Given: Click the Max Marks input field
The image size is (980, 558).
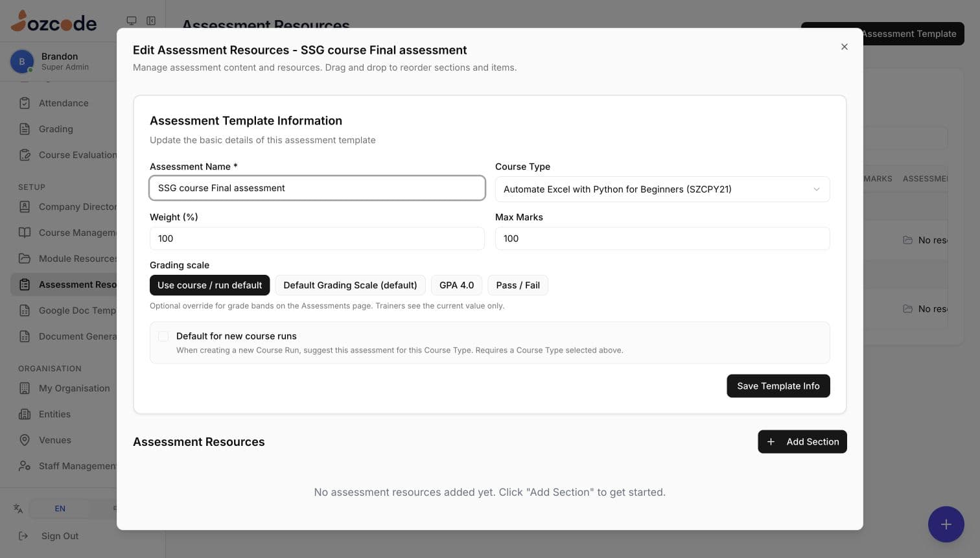Looking at the screenshot, I should tap(662, 238).
